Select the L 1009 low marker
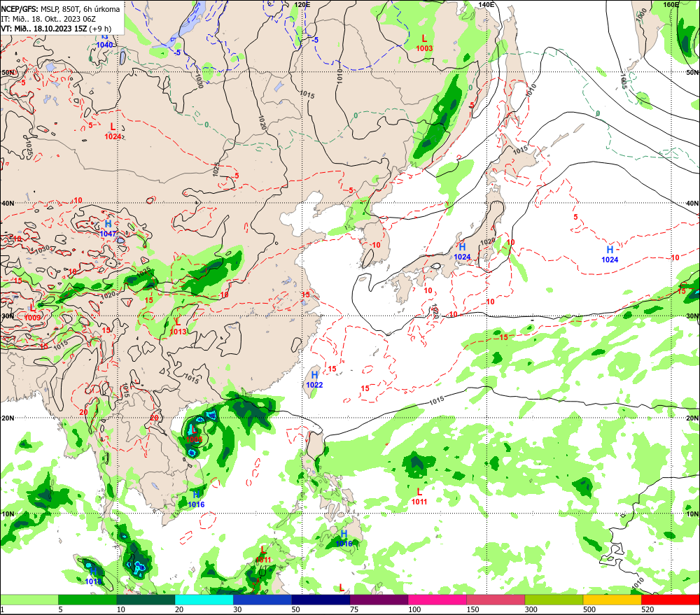 coord(33,313)
